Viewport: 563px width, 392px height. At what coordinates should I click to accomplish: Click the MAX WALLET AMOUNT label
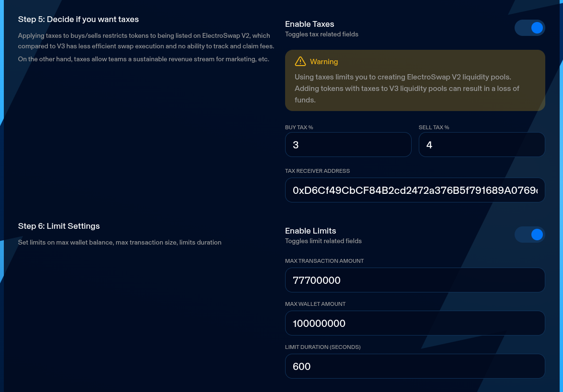315,304
